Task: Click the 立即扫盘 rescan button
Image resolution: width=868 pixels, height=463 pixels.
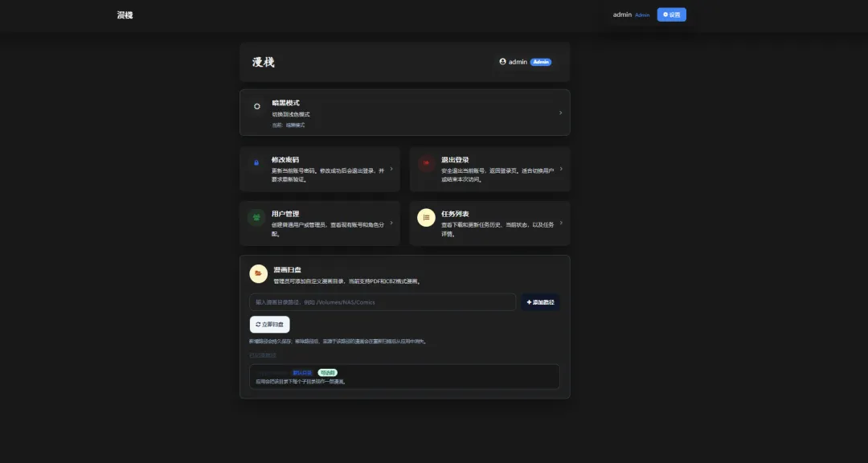Action: pos(269,325)
